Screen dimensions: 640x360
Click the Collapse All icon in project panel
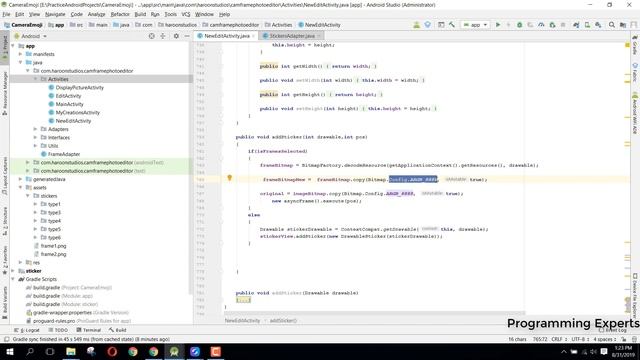point(163,36)
